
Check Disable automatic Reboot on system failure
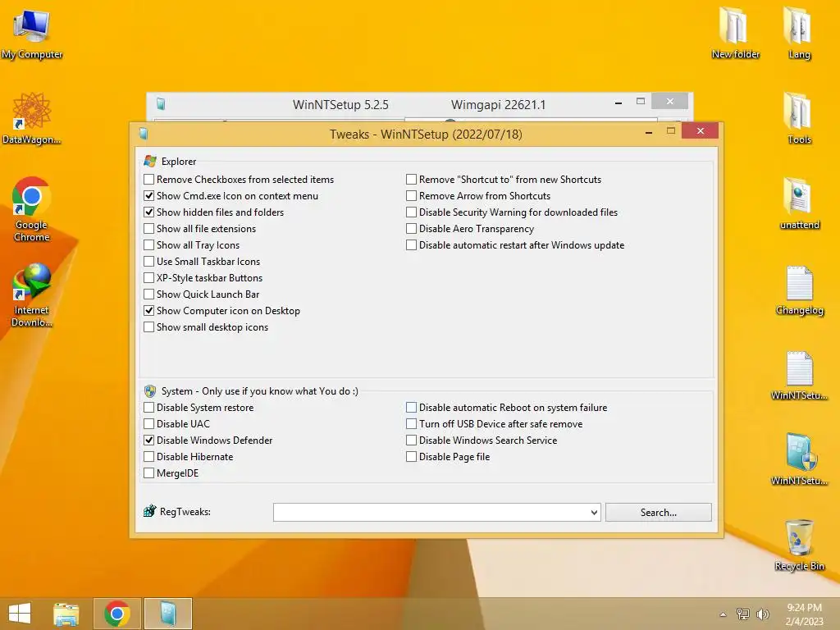click(x=412, y=407)
